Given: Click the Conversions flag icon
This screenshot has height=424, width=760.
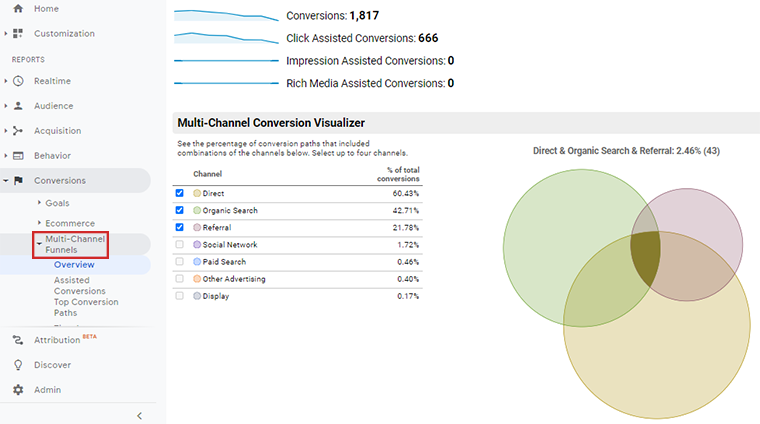Looking at the screenshot, I should click(18, 181).
